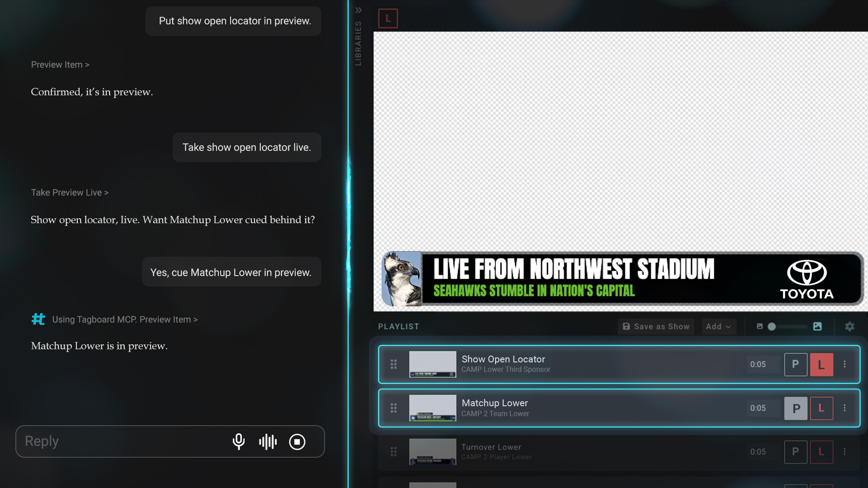
Task: Click drag handle of Matchup Lower
Action: tap(394, 408)
